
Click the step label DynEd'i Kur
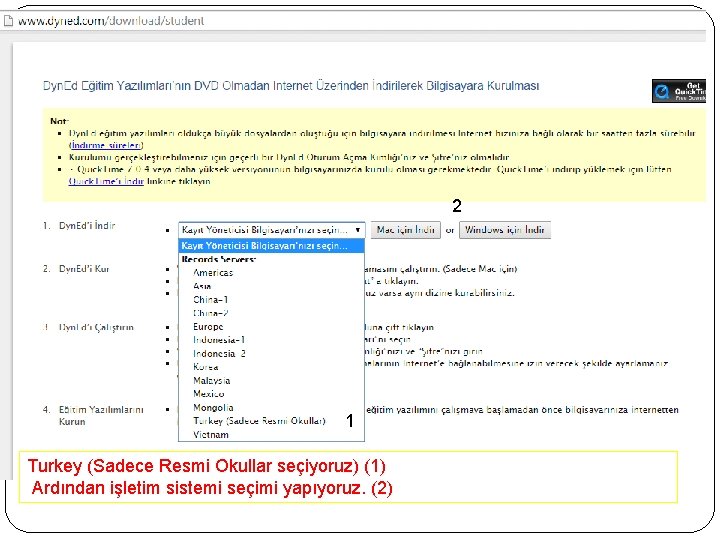84,269
